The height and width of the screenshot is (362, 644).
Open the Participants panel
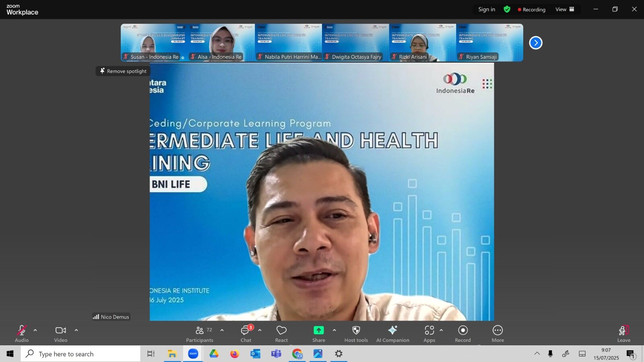coord(200,333)
